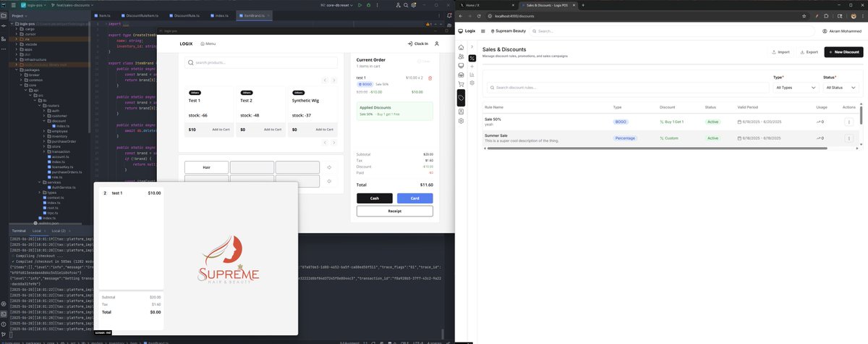Open a new browser tab
This screenshot has height=344, width=868.
[583, 4]
